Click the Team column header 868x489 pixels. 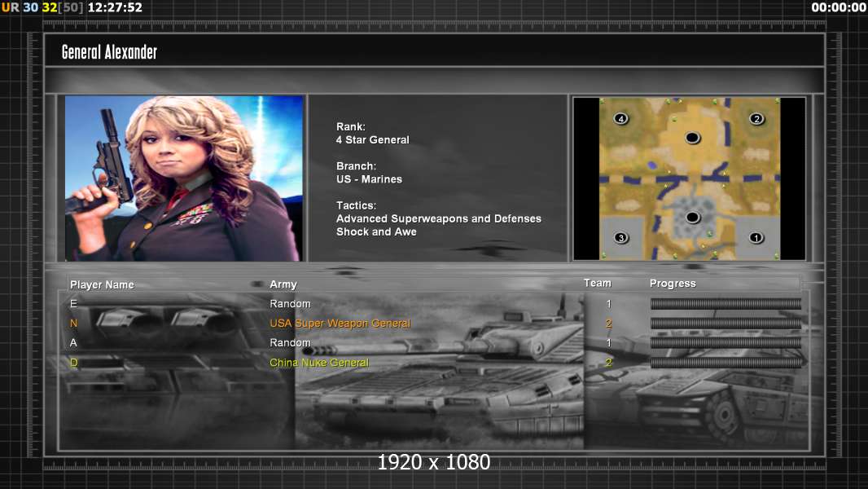pos(598,283)
